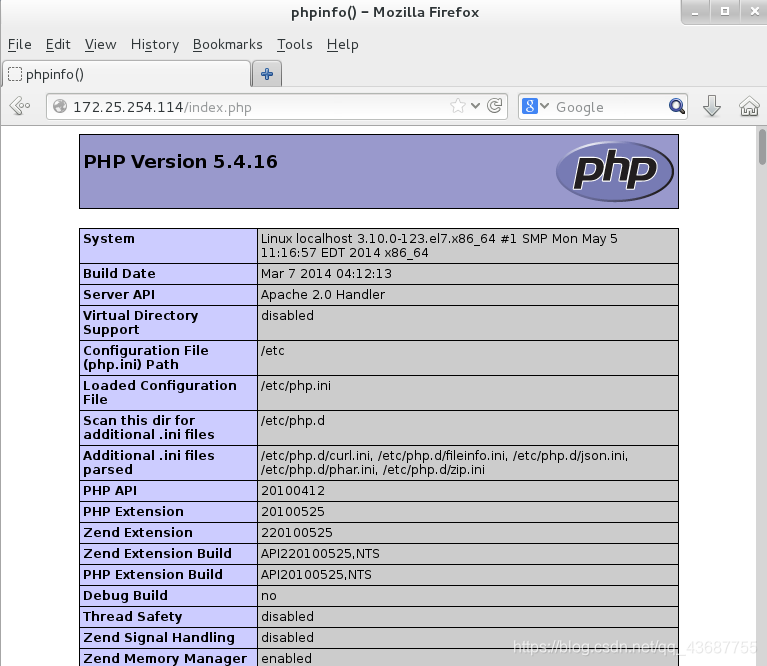Click the API20100525,NTS value
The width and height of the screenshot is (767, 666).
(316, 575)
